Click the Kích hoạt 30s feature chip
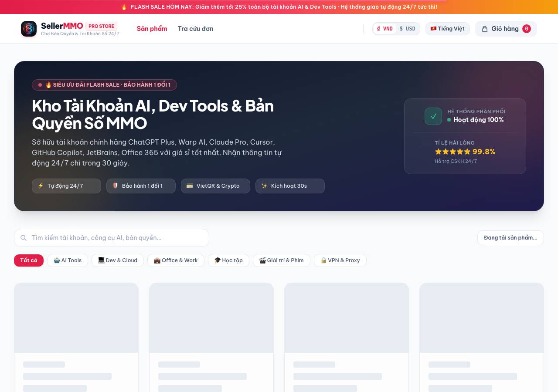 pyautogui.click(x=290, y=186)
